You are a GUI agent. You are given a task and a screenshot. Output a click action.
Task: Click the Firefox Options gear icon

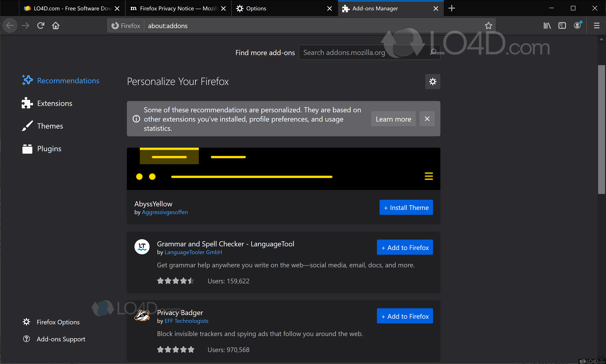(26, 322)
